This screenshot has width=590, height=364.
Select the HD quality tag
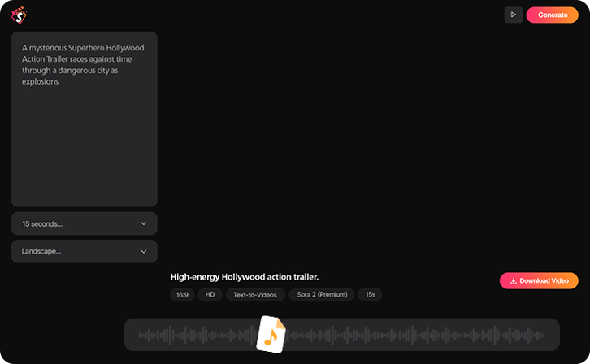pos(210,294)
